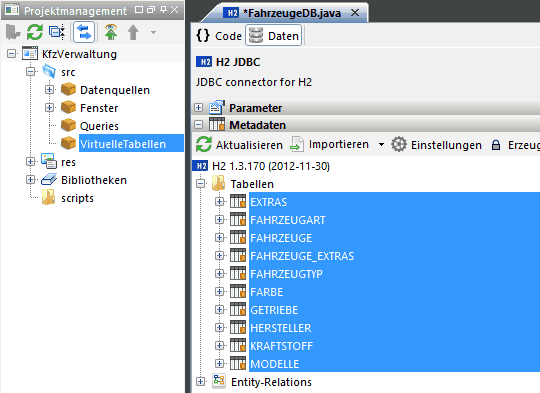Switch to the Daten view tab
Image resolution: width=540 pixels, height=393 pixels.
(274, 35)
